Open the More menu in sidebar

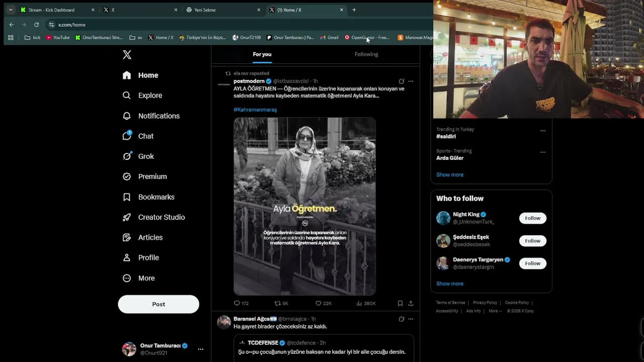tap(139, 278)
